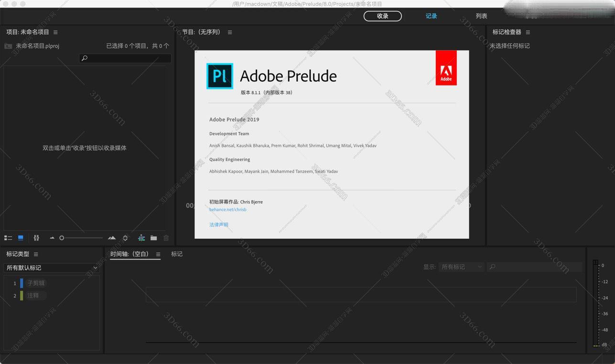Switch project panel to thumbnail view
The height and width of the screenshot is (364, 615).
[21, 238]
